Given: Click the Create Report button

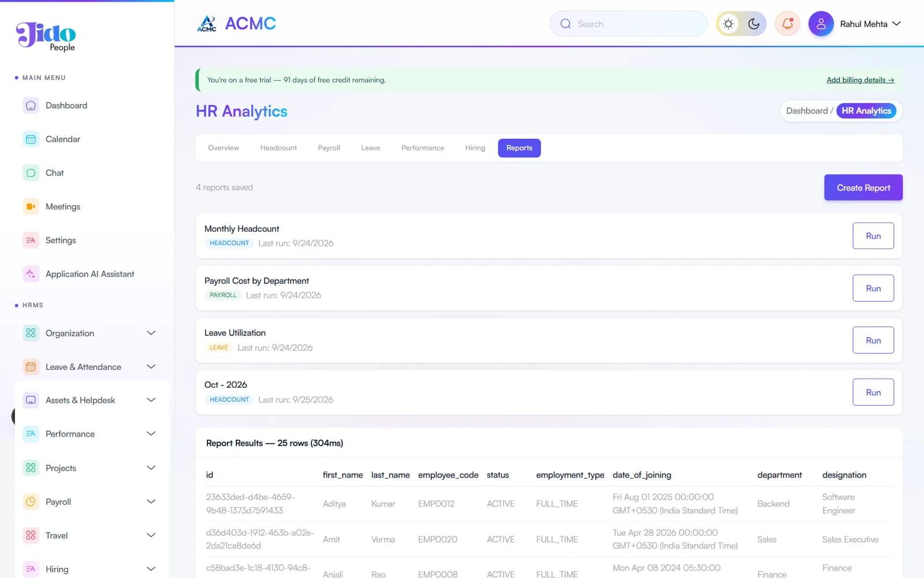Looking at the screenshot, I should pyautogui.click(x=863, y=188).
